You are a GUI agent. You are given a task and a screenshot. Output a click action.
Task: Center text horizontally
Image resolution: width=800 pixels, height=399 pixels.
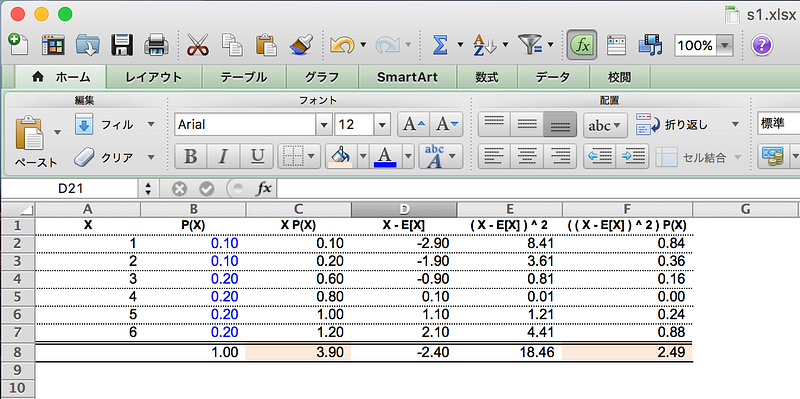click(527, 157)
